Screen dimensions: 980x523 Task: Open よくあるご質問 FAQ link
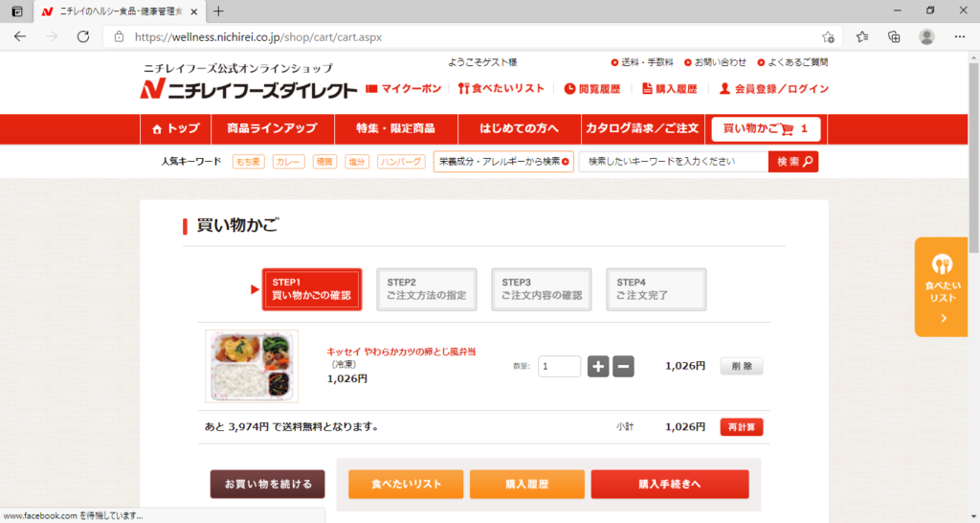coord(792,62)
